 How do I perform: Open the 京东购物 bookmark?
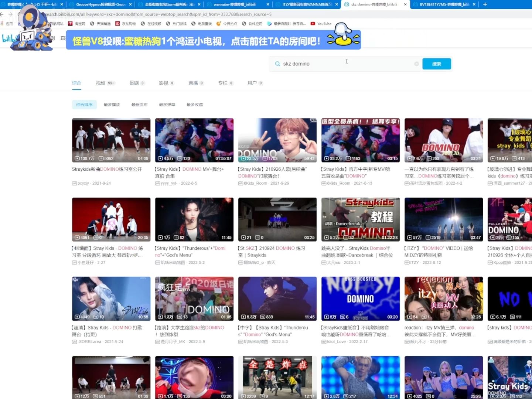(125, 24)
